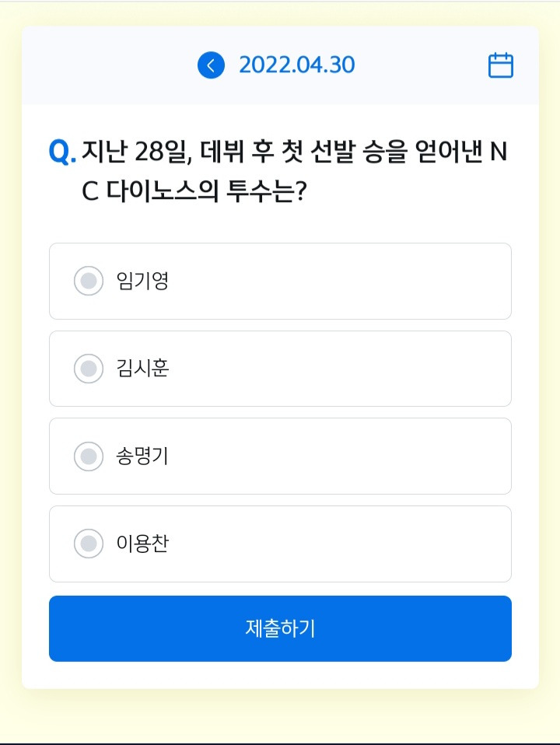Click empty area of 임기영 option card
560x745 pixels.
tap(342, 281)
